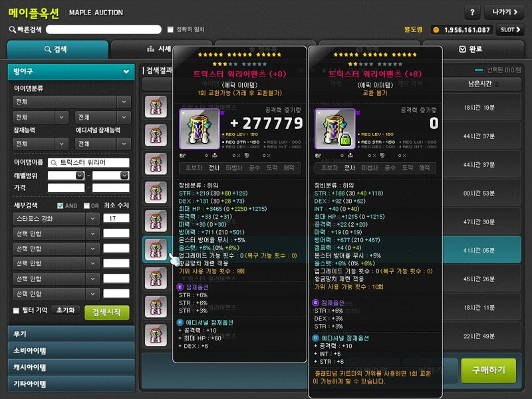Expand the 캐시아이템 category
Screen dimensions: 532x399
point(71,368)
